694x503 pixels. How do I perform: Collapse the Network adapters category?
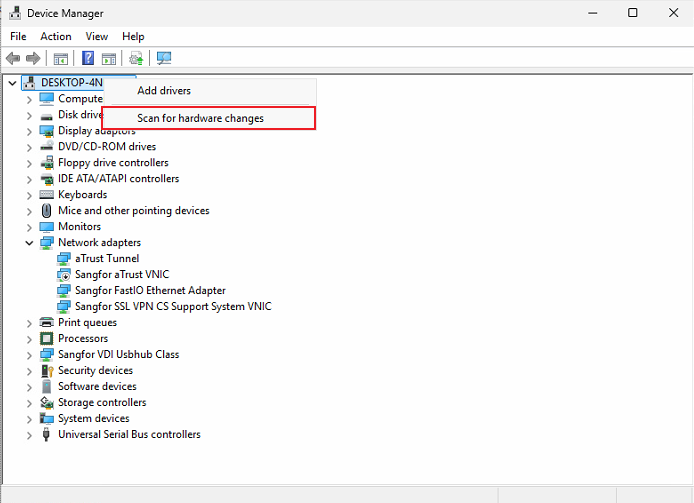coord(29,243)
